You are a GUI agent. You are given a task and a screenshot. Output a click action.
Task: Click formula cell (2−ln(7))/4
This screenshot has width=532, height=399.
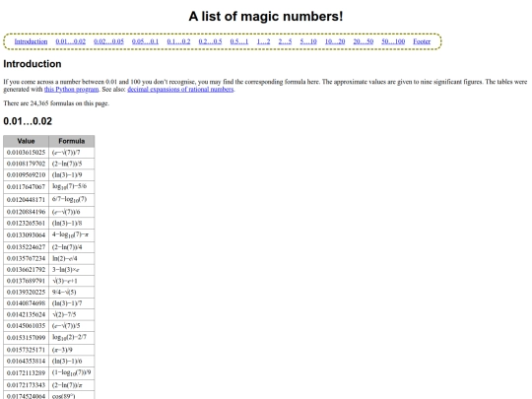coord(72,247)
